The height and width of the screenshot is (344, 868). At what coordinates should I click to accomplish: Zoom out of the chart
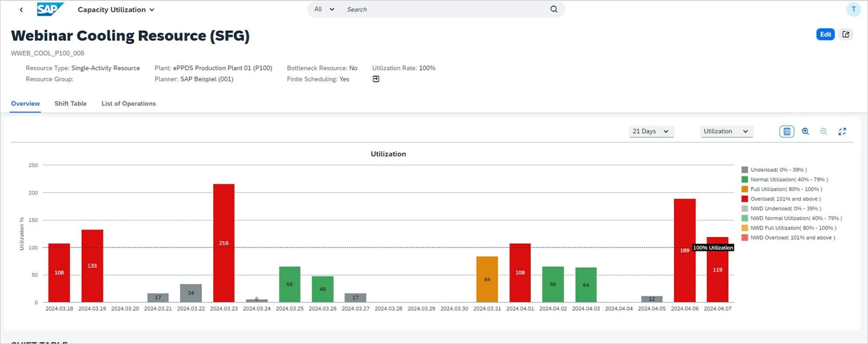tap(824, 131)
